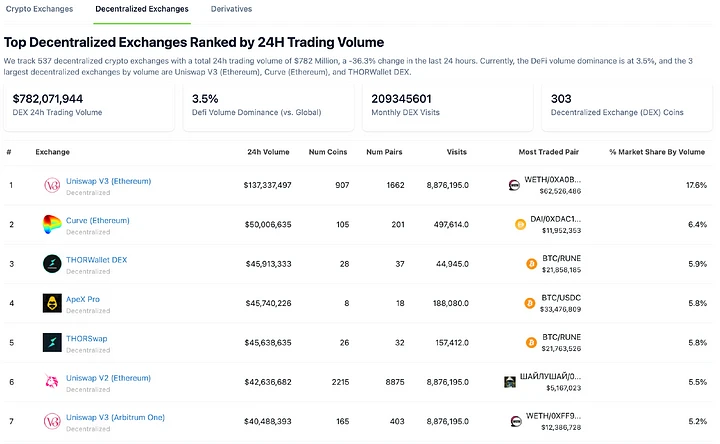Switch to the Crypto Exchanges tab
The height and width of the screenshot is (444, 720).
[39, 9]
